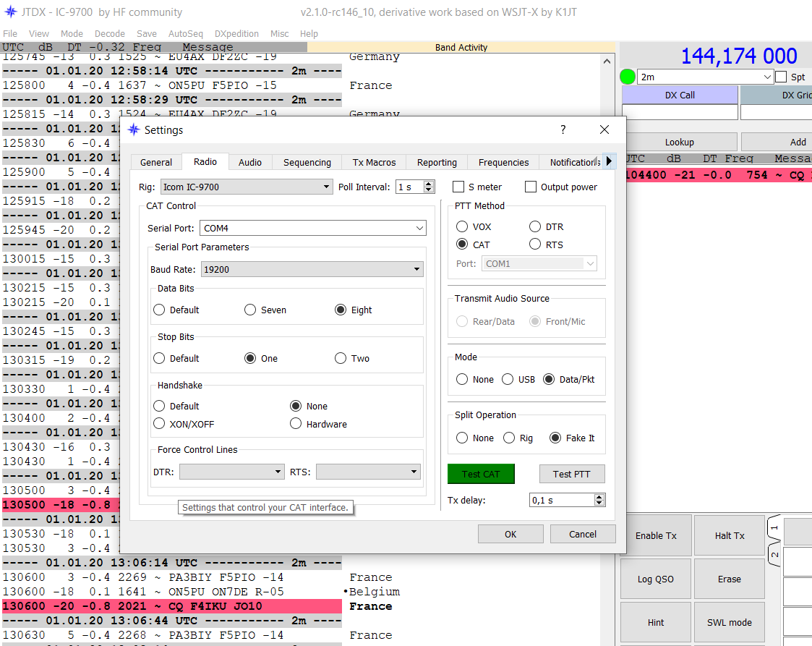Open the Tx Macros tab
This screenshot has width=812, height=646.
point(374,163)
